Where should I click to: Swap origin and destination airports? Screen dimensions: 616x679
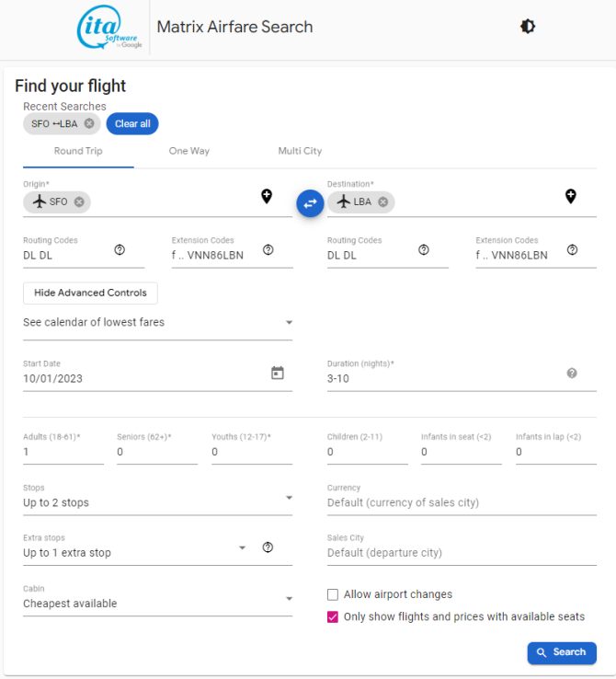tap(310, 203)
